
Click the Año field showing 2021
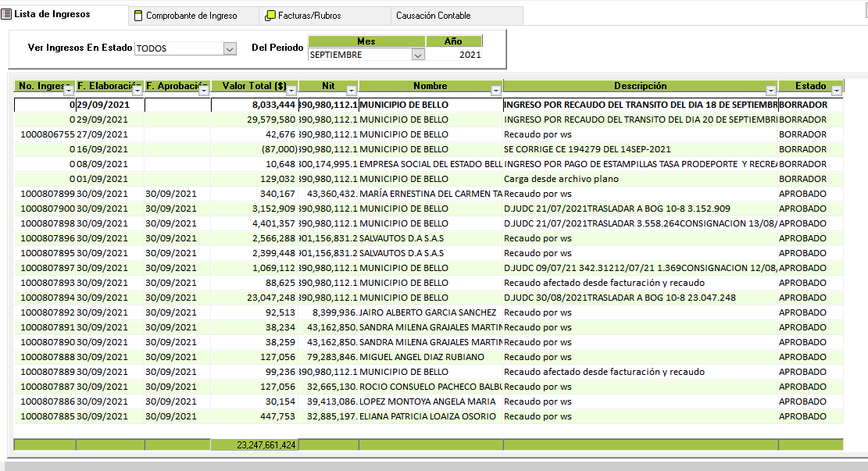pyautogui.click(x=454, y=55)
